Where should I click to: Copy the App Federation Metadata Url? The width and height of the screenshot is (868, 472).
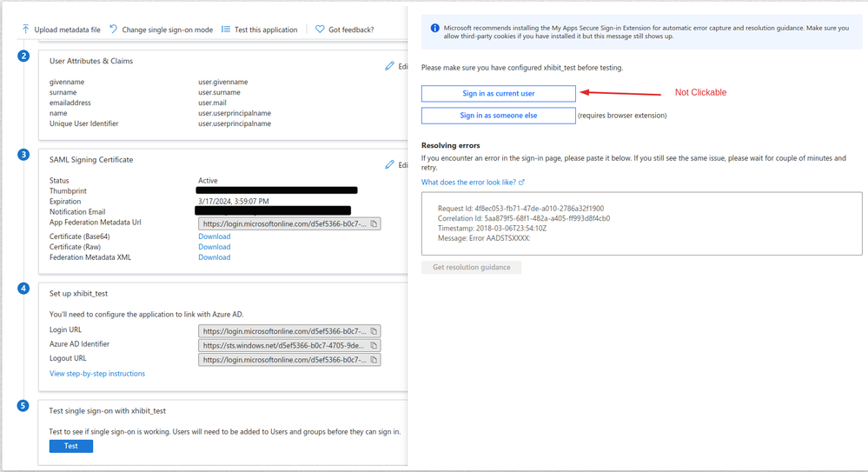[374, 223]
